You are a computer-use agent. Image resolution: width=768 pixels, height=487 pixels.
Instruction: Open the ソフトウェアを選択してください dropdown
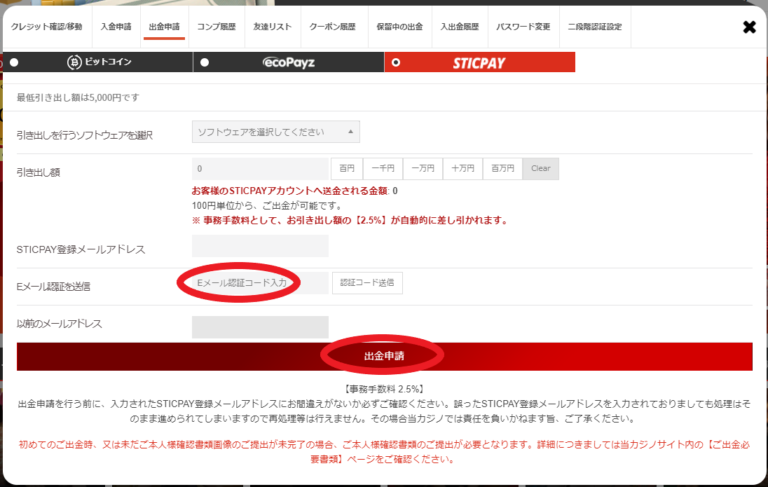pos(276,132)
